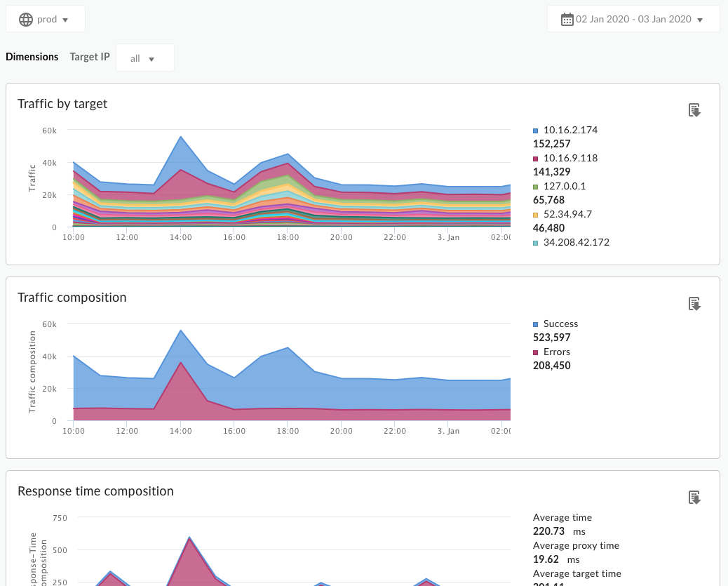Toggle the Success series in legend

560,324
